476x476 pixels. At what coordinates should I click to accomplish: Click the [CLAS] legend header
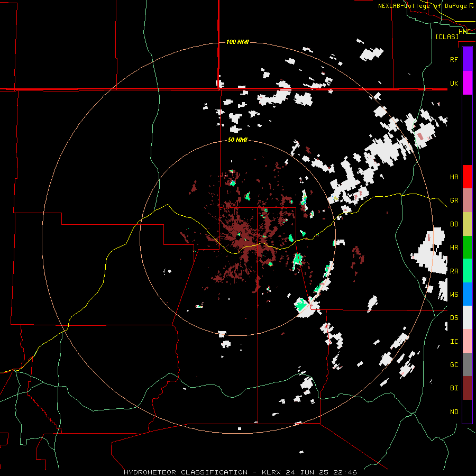pyautogui.click(x=447, y=36)
